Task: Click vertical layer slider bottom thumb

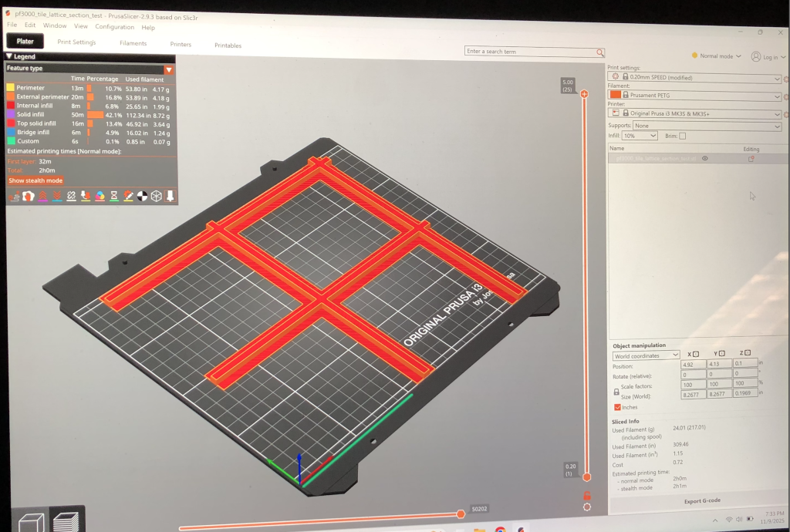Action: point(586,477)
